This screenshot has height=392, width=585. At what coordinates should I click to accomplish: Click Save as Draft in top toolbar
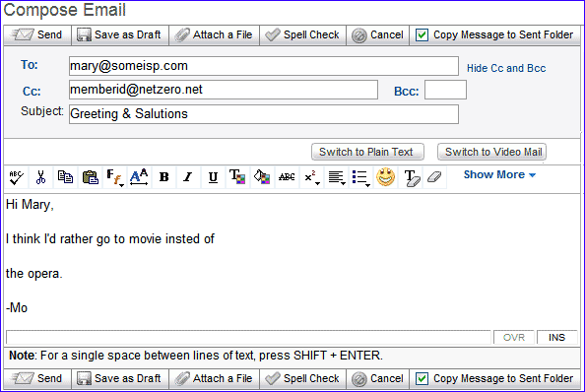120,35
